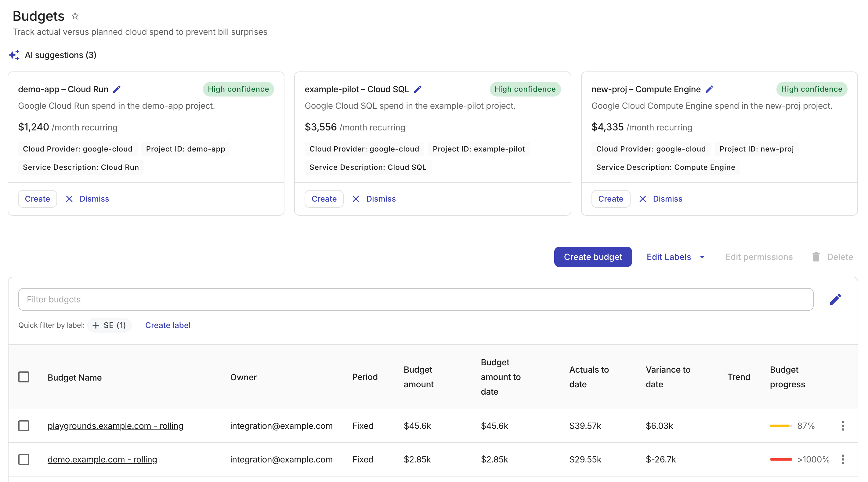868x482 pixels.
Task: Check the demo.example.com - rolling row
Action: tap(24, 459)
